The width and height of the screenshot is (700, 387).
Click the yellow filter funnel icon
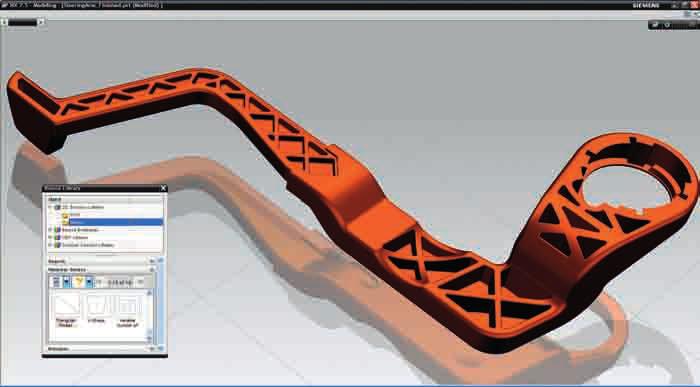coord(79,282)
